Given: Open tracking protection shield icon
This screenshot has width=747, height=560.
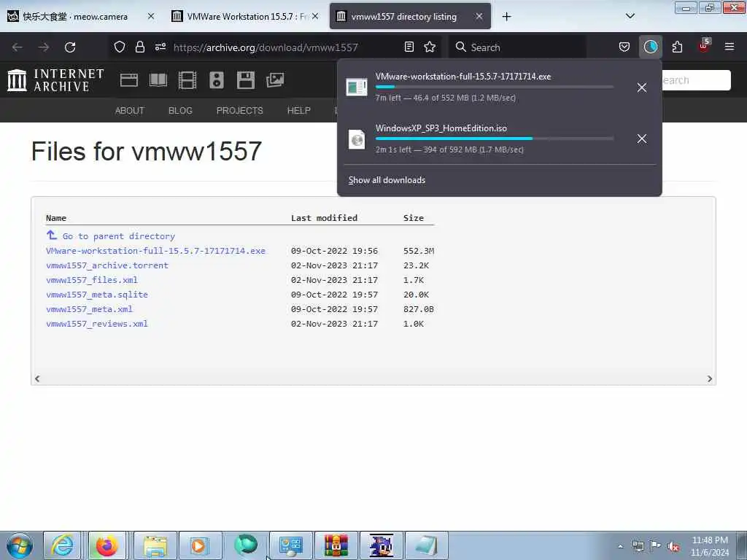Looking at the screenshot, I should click(x=120, y=47).
